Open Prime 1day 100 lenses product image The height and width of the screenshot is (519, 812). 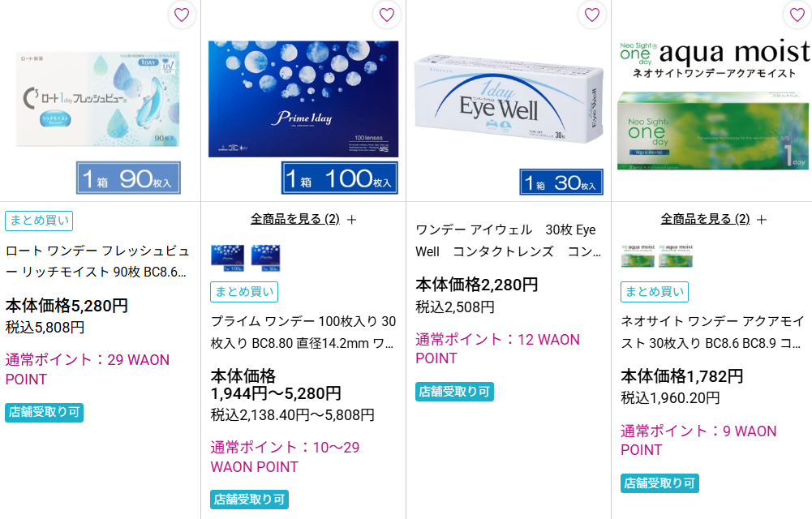[303, 118]
